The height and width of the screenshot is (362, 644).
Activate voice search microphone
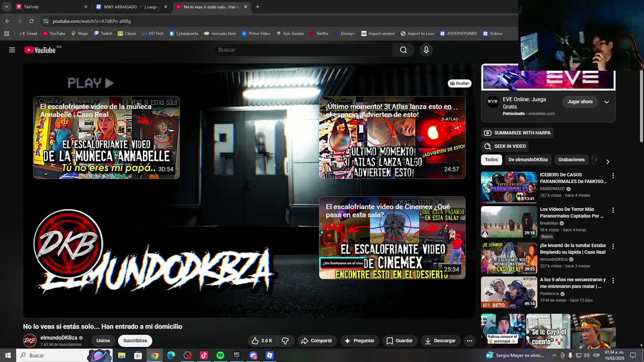tap(426, 50)
